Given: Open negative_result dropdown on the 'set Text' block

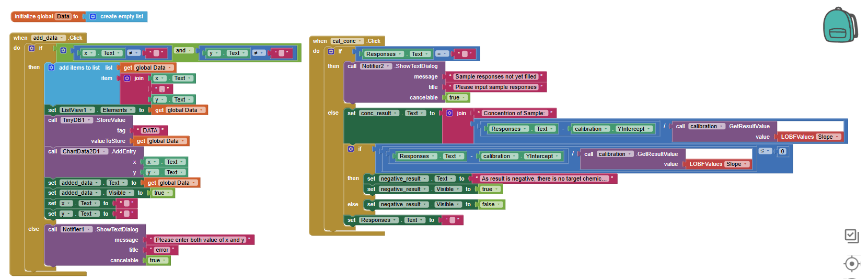Looking at the screenshot, I should click(404, 178).
